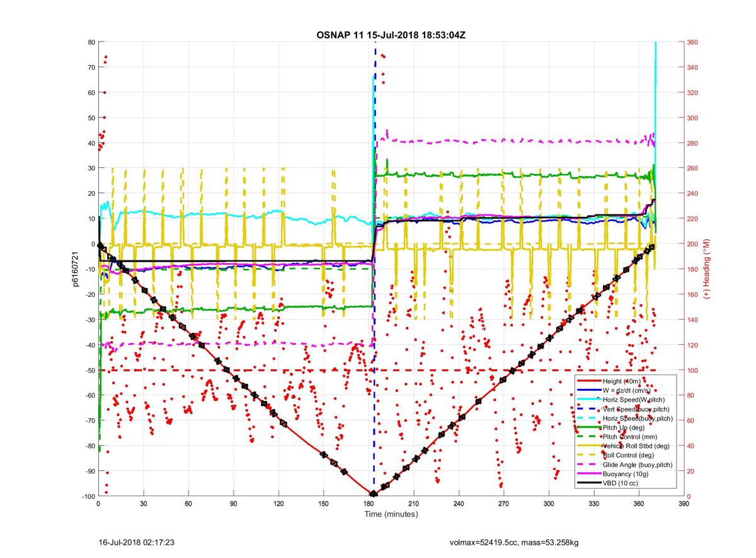Click the red line sample beside Height legend
The image size is (756, 558).
pyautogui.click(x=589, y=382)
